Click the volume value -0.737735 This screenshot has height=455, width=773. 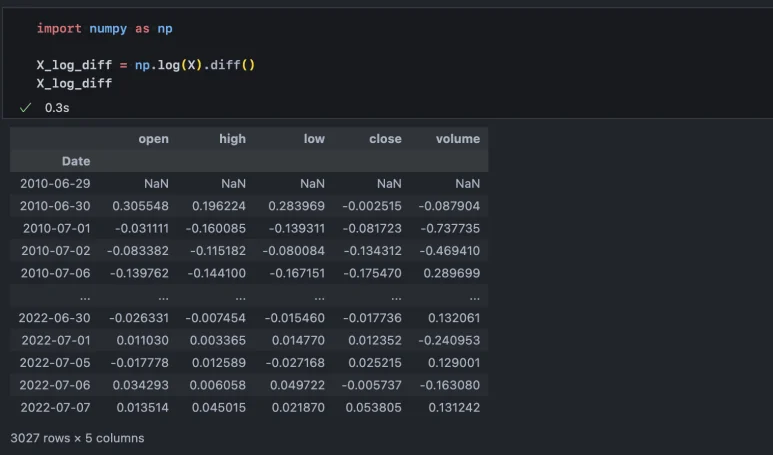[451, 228]
